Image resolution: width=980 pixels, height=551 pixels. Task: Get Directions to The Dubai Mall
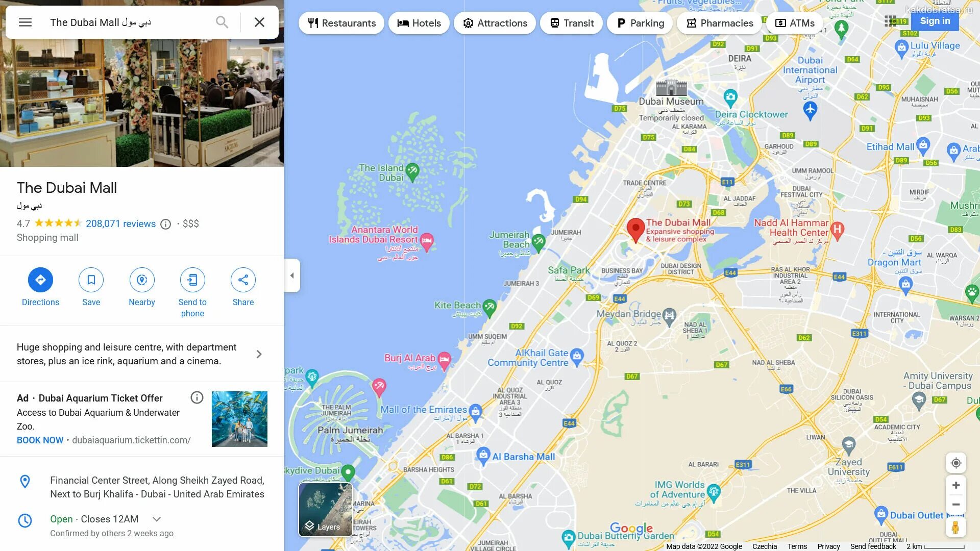point(40,280)
